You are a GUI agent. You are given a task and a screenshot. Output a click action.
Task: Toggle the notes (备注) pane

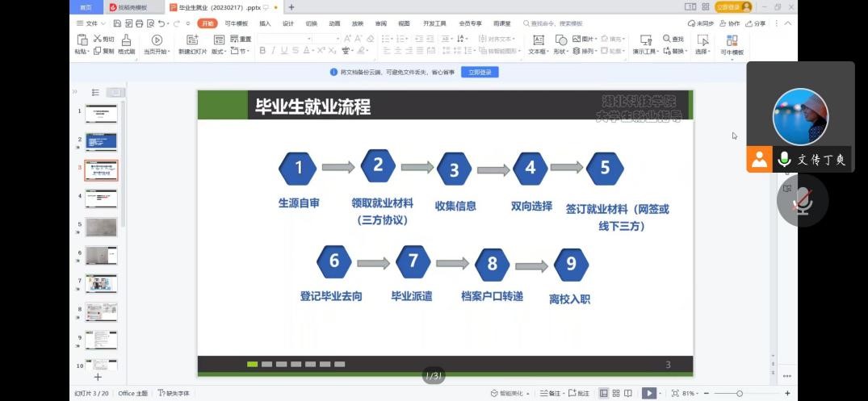tap(550, 393)
